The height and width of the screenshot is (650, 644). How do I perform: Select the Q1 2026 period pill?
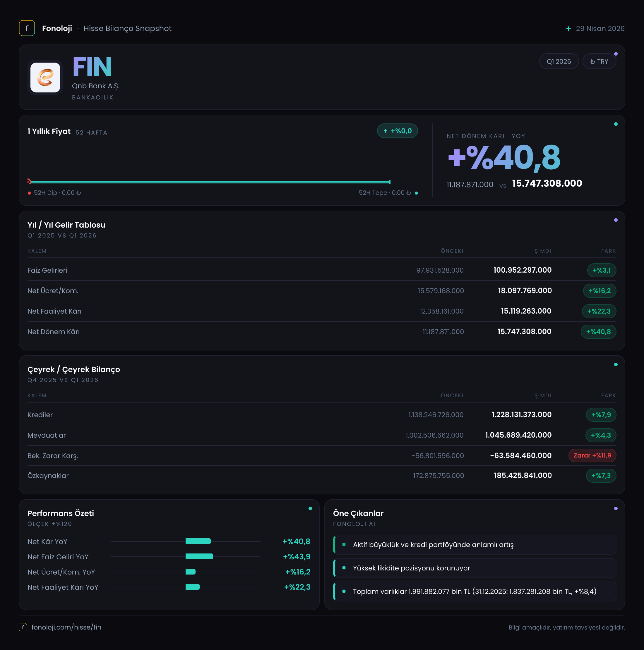click(x=559, y=61)
